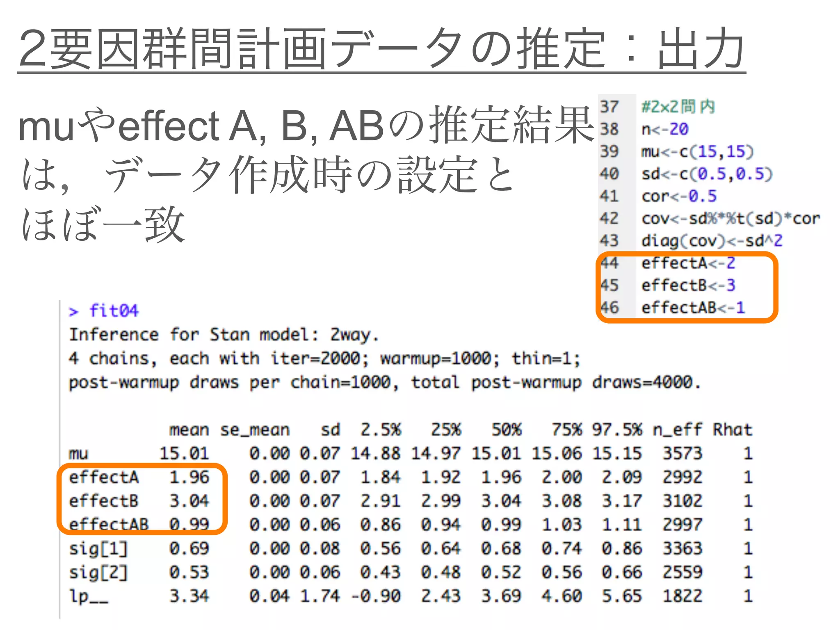The width and height of the screenshot is (840, 630).
Task: Click the n_eff value '2992' for effectA
Action: point(682,477)
